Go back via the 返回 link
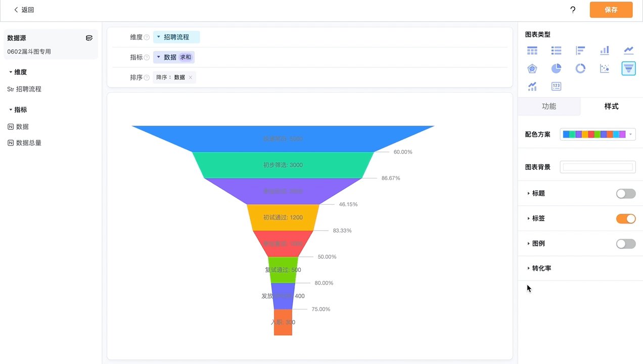Screen dimensions: 643x364 pos(24,10)
